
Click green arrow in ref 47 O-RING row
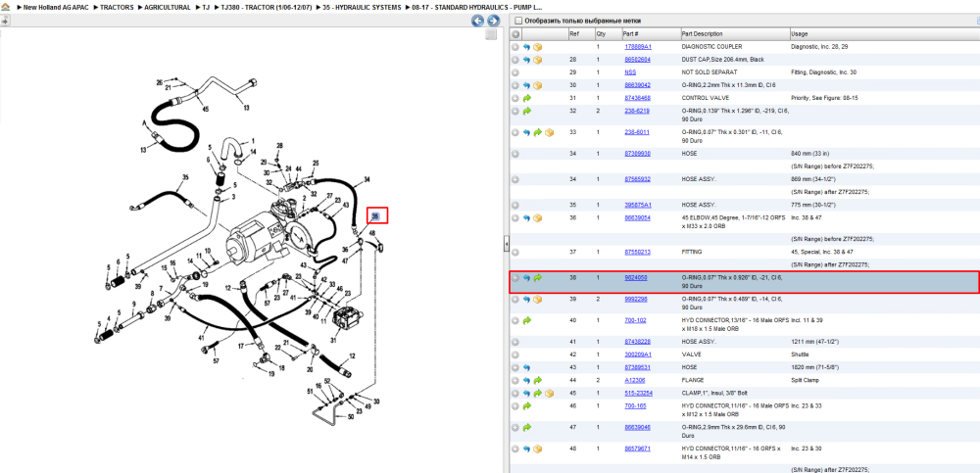(527, 427)
